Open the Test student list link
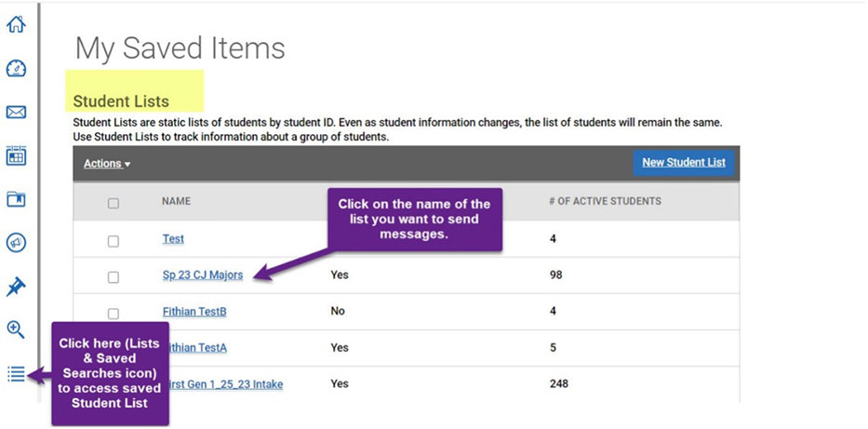This screenshot has height=429, width=868. pos(173,239)
